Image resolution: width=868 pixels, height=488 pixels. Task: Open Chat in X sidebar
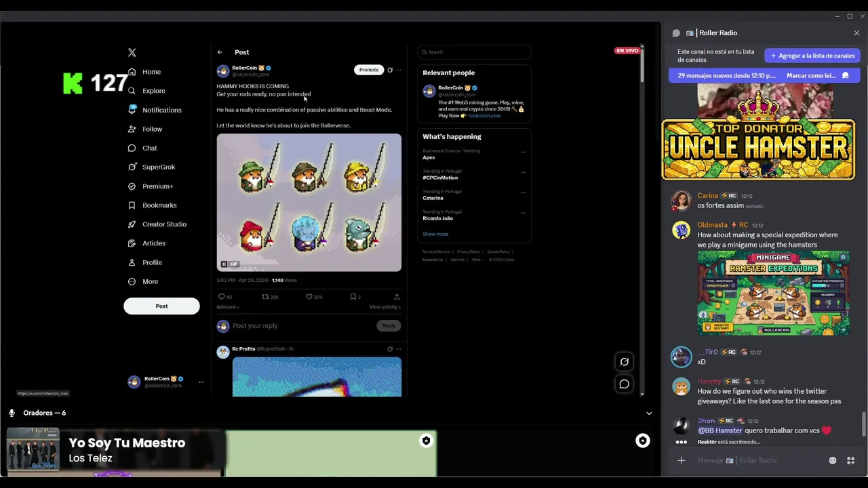point(149,148)
